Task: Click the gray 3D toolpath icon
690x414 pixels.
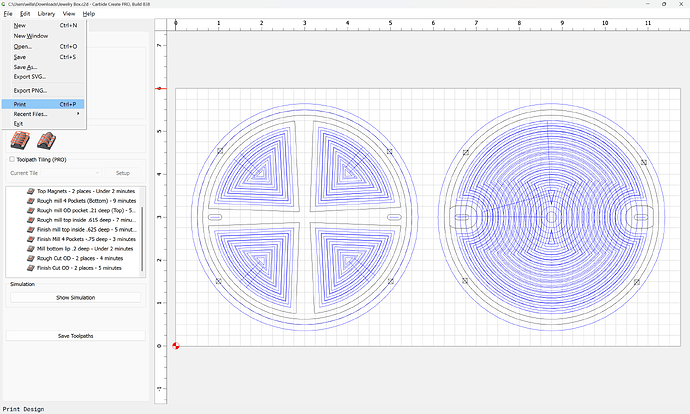Action: 44,142
